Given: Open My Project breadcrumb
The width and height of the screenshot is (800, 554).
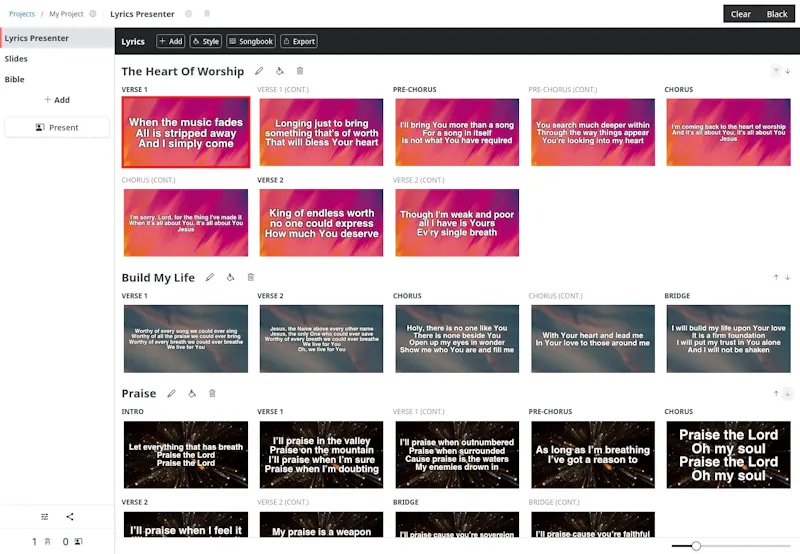Looking at the screenshot, I should [x=66, y=14].
